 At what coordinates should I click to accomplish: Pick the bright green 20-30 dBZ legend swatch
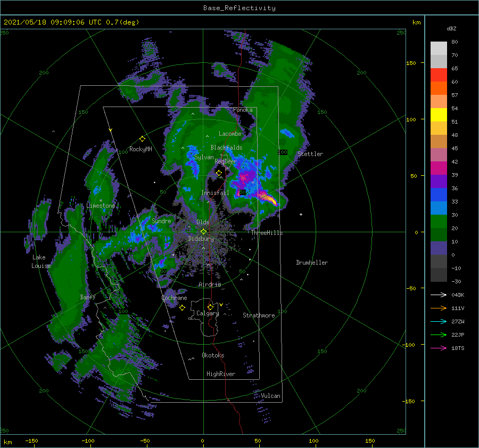coord(439,222)
